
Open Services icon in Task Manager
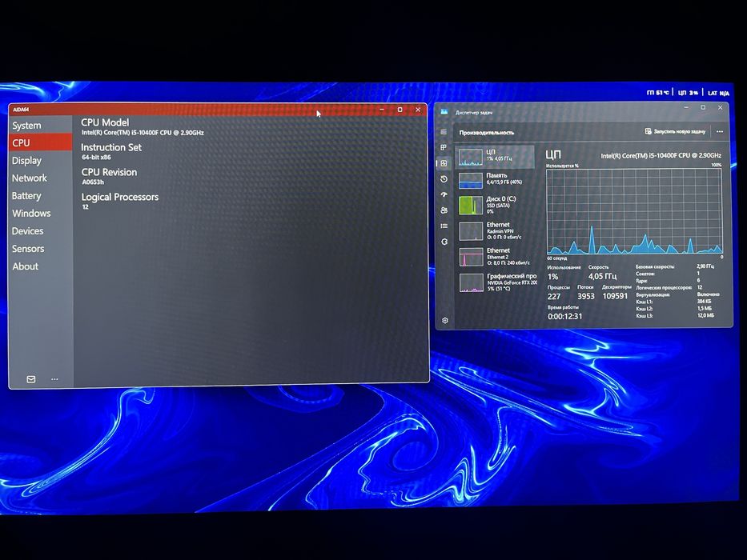[x=444, y=242]
